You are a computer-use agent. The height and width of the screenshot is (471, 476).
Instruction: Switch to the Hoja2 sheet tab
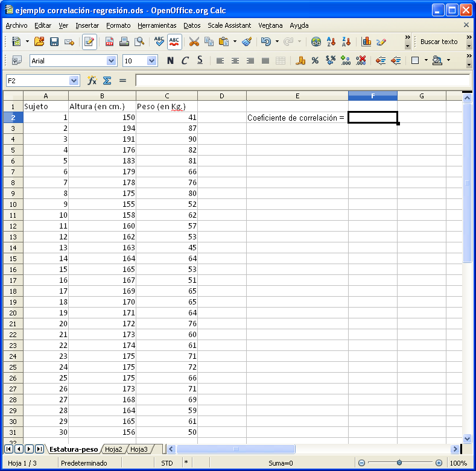(113, 449)
